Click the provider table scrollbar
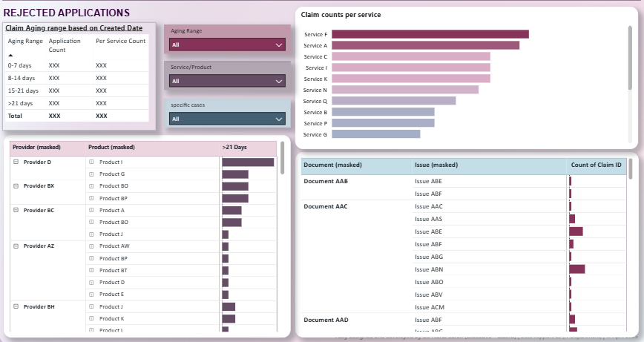Screen dimensions: 644x342 pyautogui.click(x=282, y=158)
